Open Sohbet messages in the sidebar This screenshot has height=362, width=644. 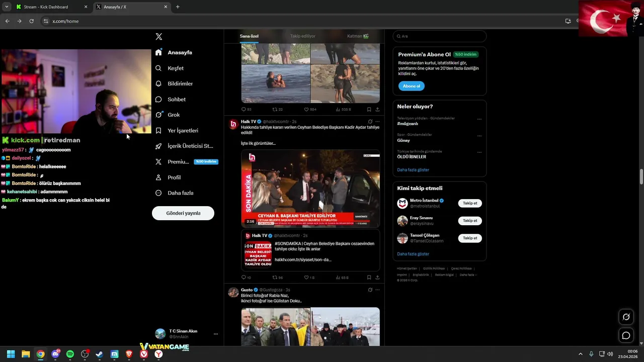(171, 100)
